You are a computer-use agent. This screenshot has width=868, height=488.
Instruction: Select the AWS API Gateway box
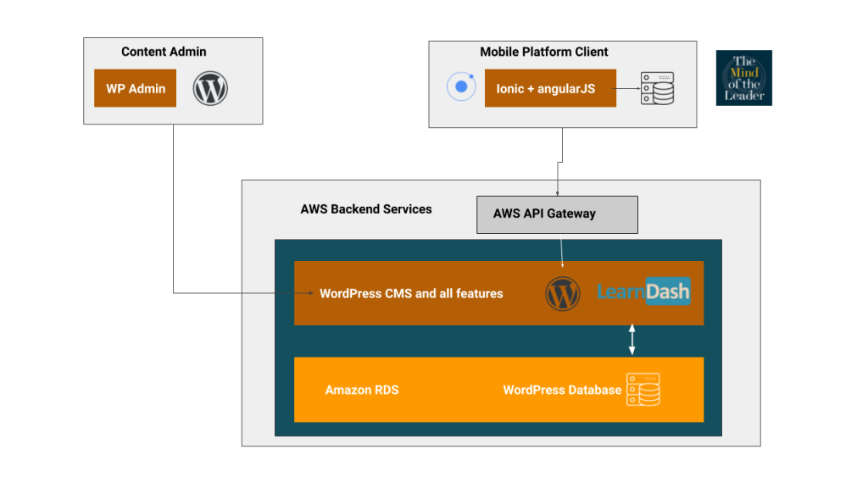coord(557,214)
